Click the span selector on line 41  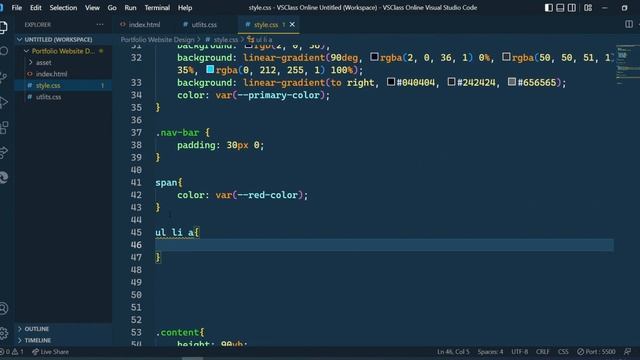pos(166,182)
